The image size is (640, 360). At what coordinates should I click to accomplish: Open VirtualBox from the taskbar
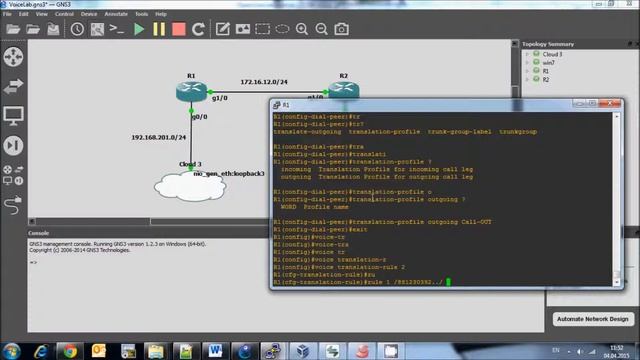302,351
